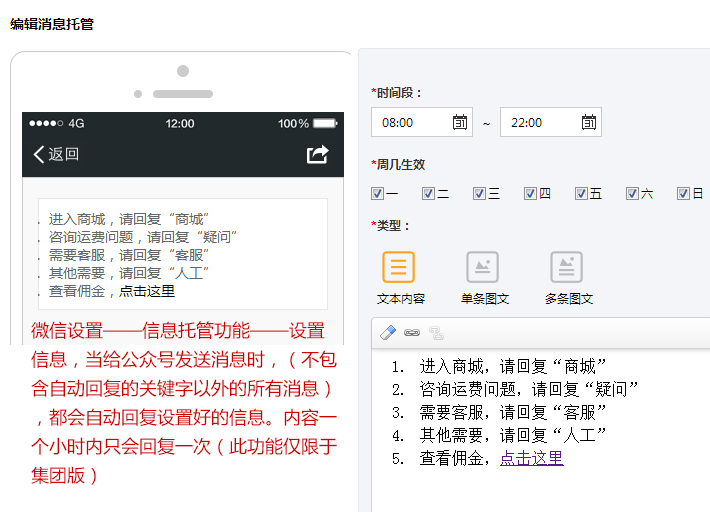The height and width of the screenshot is (512, 710).
Task: Click the remove link icon in editor toolbar
Action: pos(436,332)
